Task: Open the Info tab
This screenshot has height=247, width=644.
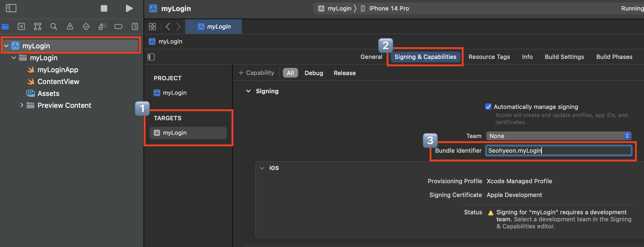Action: pyautogui.click(x=527, y=57)
